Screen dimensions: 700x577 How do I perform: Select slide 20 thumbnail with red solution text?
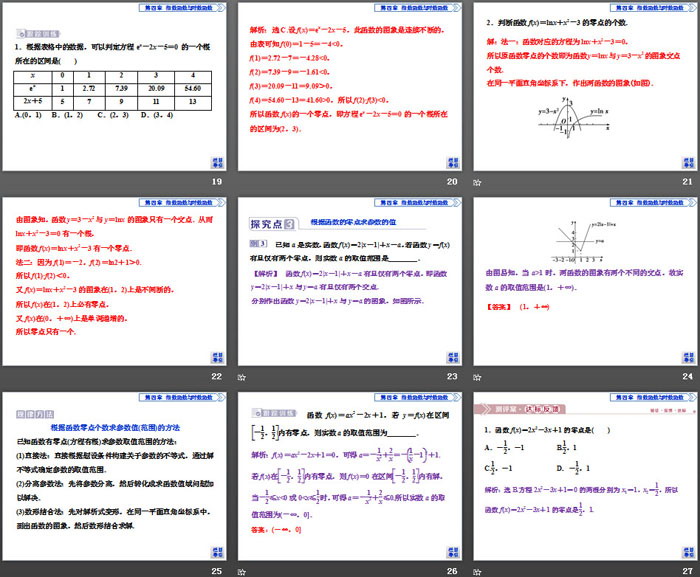(350, 87)
